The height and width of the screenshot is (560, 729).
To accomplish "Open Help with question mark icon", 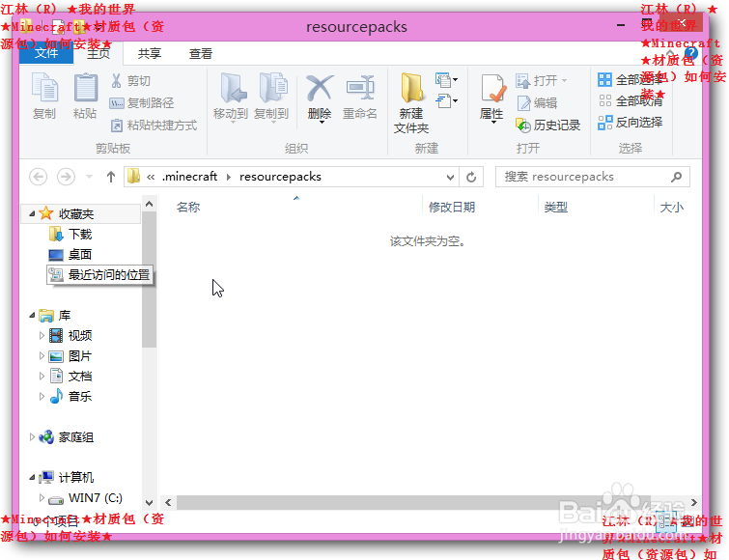I will point(690,53).
